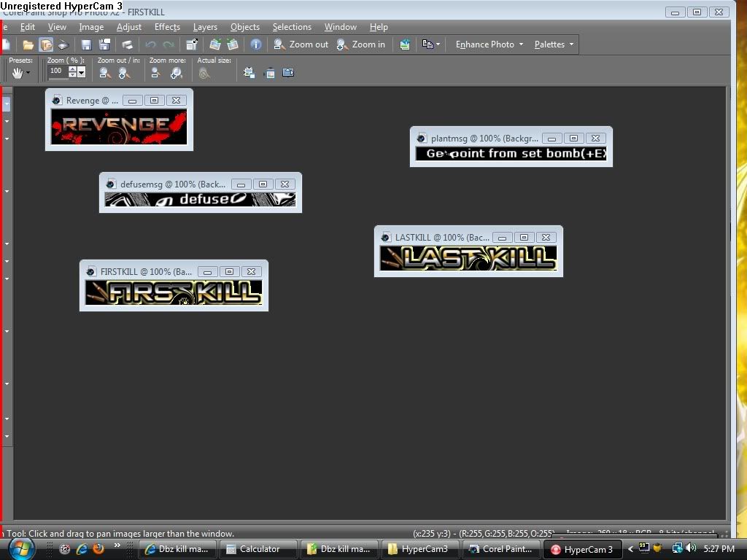This screenshot has width=747, height=560.
Task: Select the REVENGE image thumbnail window
Action: pos(118,126)
